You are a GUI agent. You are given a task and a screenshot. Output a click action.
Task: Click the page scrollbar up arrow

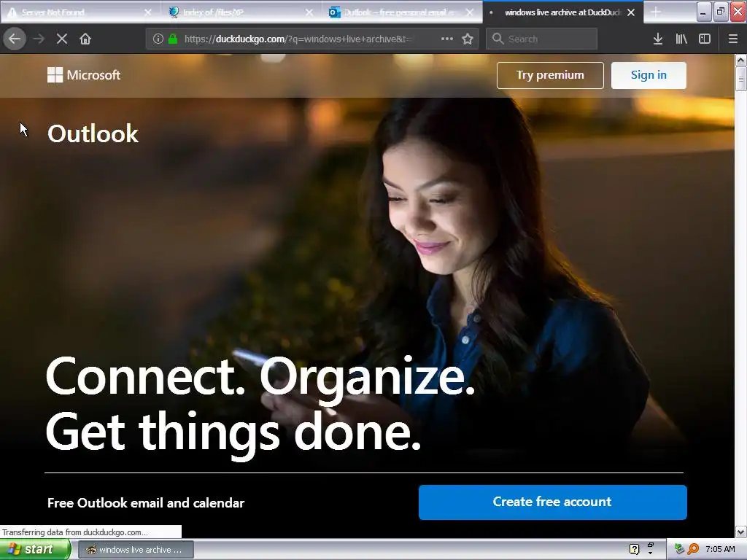click(x=741, y=60)
